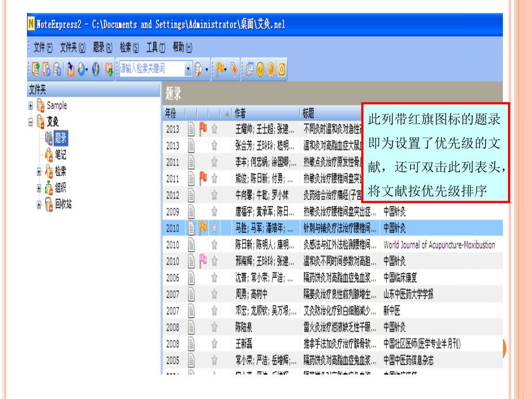The width and height of the screenshot is (532, 399).
Task: Open the 文件夹(O) menu
Action: (x=73, y=47)
